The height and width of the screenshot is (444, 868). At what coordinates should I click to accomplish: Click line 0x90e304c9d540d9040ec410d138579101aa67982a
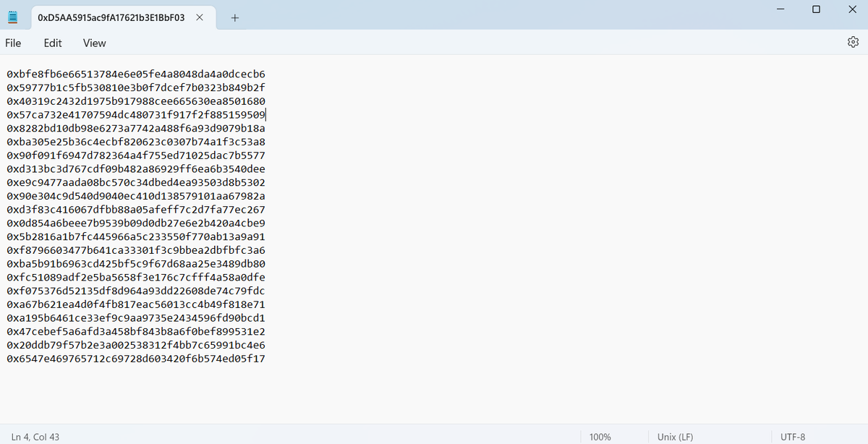coord(136,196)
